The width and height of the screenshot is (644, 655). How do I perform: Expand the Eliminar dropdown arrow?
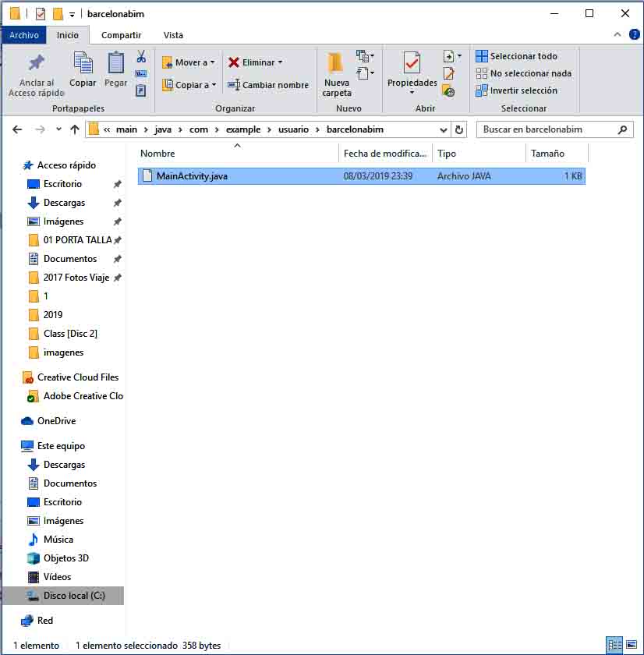(280, 62)
